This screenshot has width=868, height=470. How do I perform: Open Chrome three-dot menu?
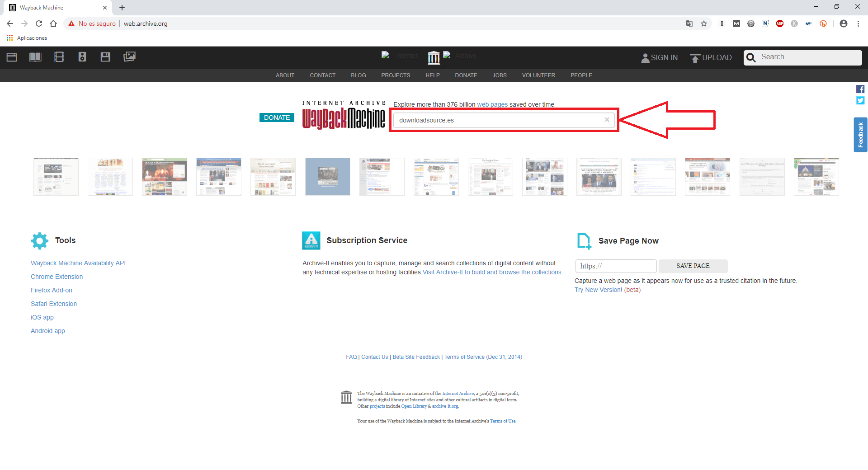pos(858,23)
